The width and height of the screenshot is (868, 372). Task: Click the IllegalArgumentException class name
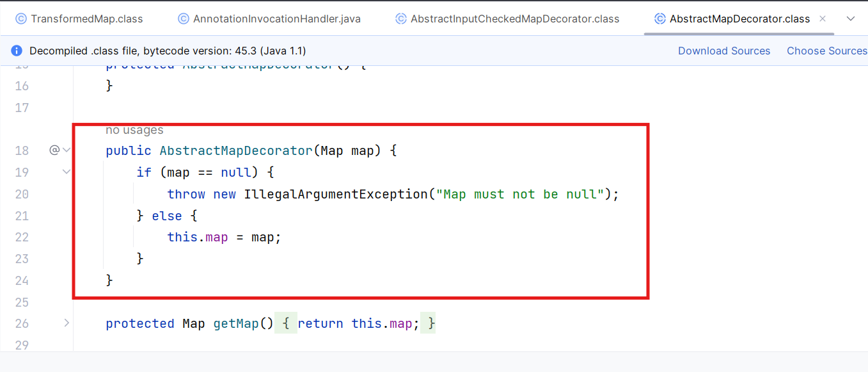(336, 193)
